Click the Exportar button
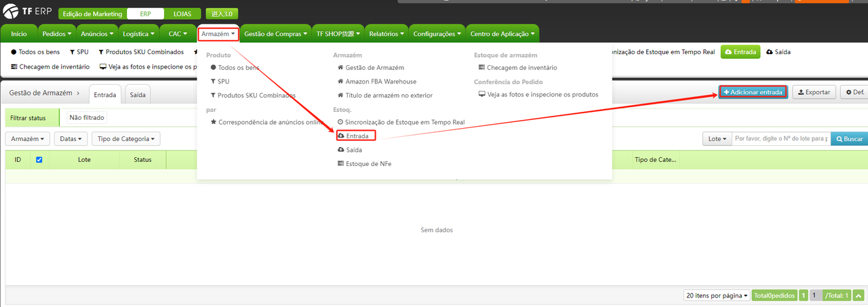Screen dimensions: 868x307 point(814,91)
